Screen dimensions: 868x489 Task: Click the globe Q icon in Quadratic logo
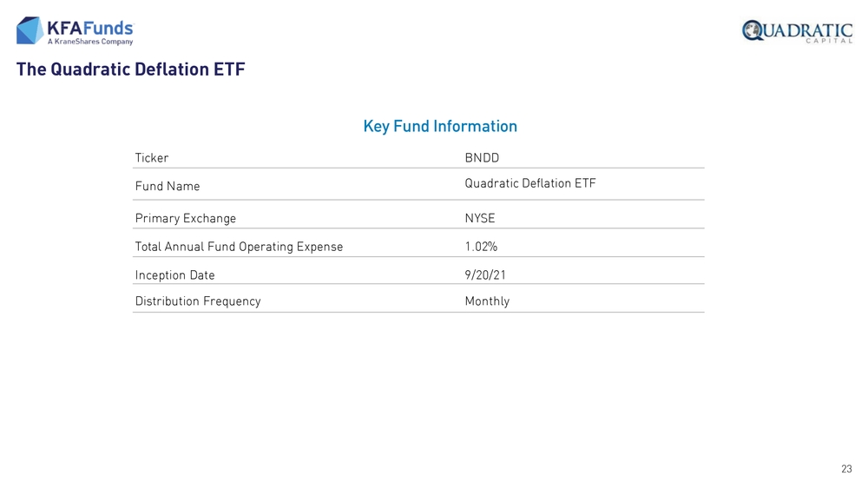(x=752, y=30)
